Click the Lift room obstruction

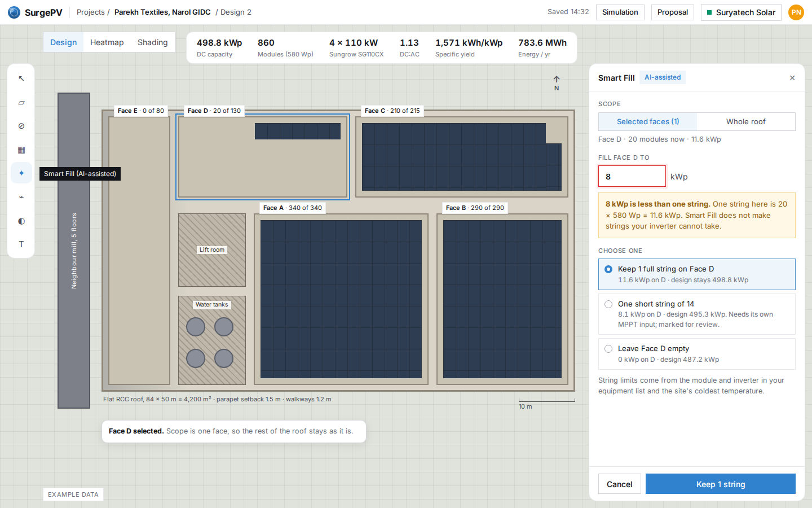(x=212, y=250)
